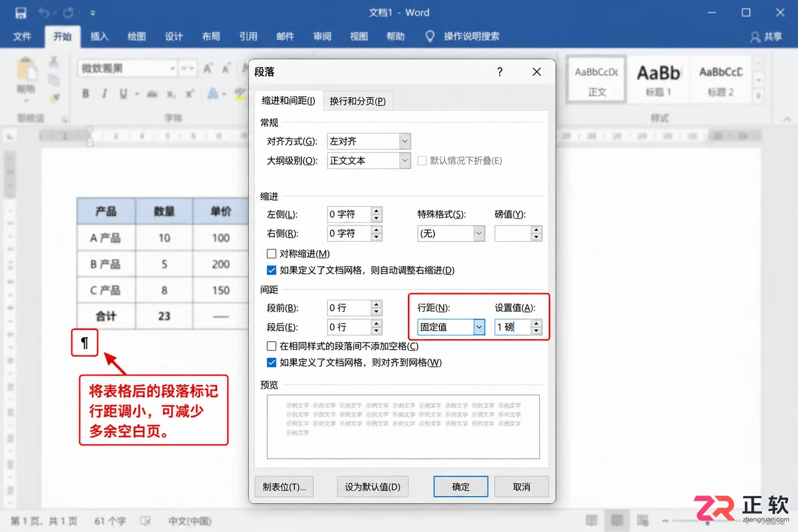Switch to Read Mode view in status bar
The height and width of the screenshot is (532, 798).
[x=592, y=520]
